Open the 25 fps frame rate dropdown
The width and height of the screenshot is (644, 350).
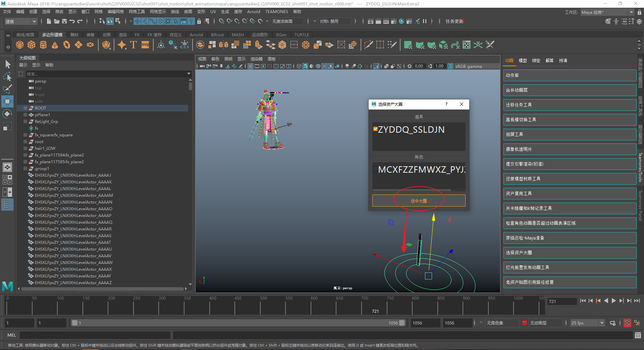(587, 323)
